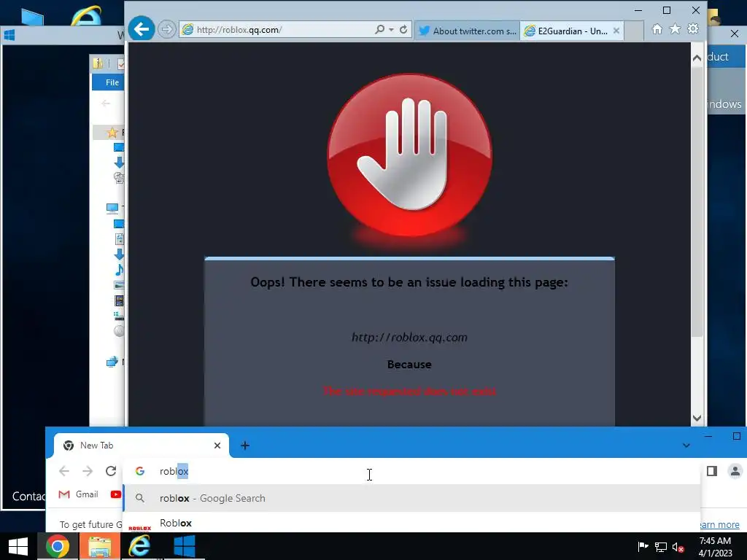This screenshot has width=747, height=560.
Task: Open IE Tools gear menu
Action: click(693, 28)
